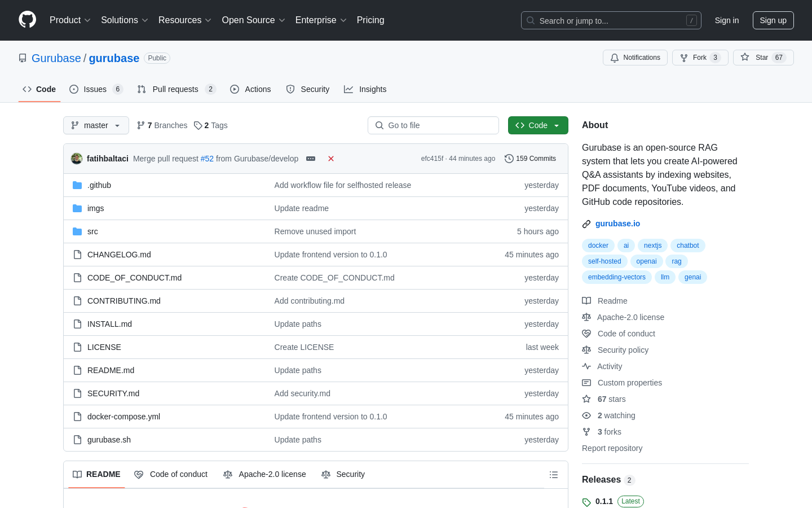812x508 pixels.
Task: Go to the Pricing page
Action: click(370, 20)
